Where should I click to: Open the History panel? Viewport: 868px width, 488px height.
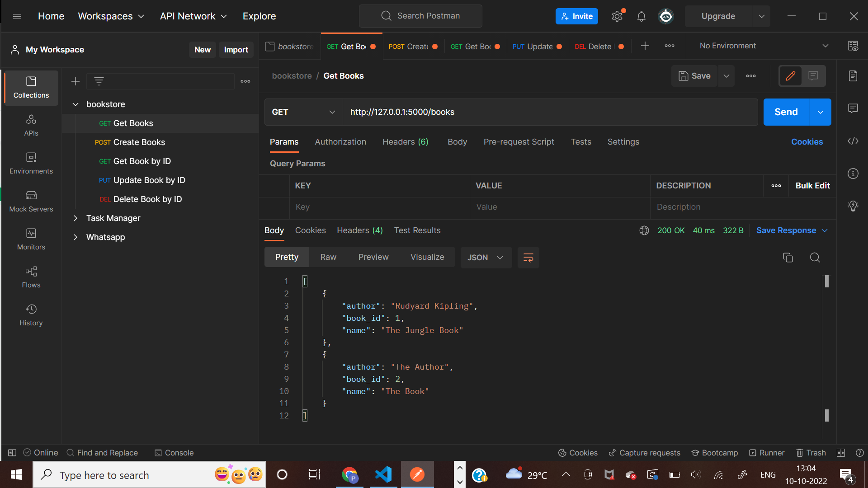(31, 315)
